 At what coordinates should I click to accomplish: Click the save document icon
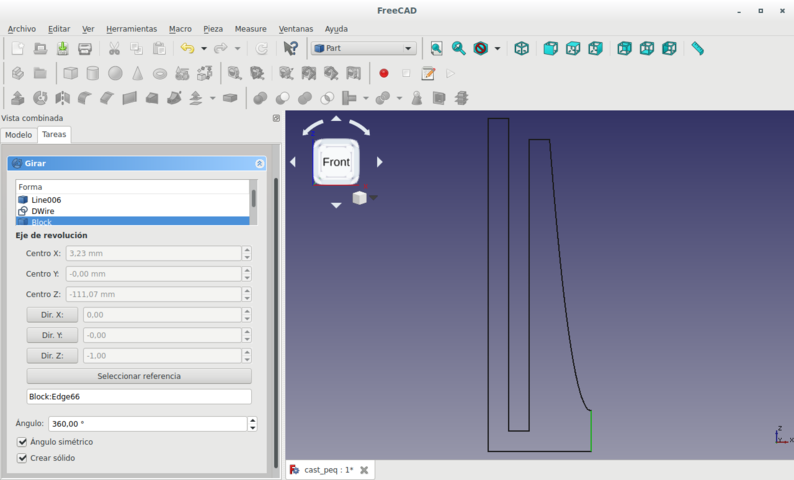point(62,48)
